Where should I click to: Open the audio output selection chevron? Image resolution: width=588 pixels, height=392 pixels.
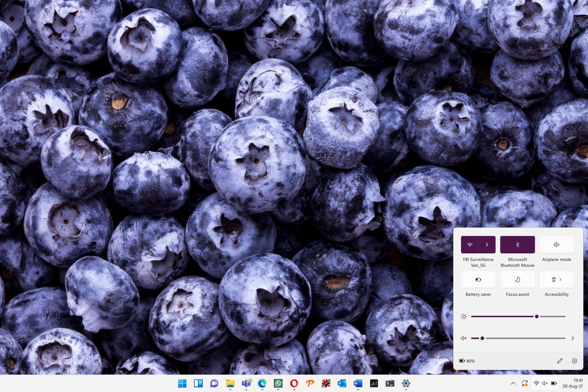[x=573, y=338]
